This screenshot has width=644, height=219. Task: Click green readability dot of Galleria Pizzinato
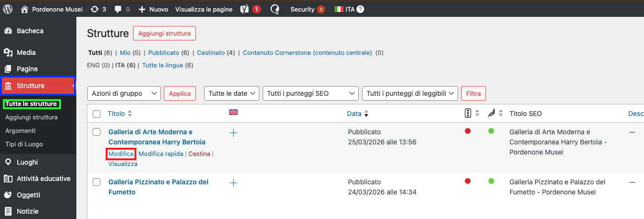click(491, 181)
